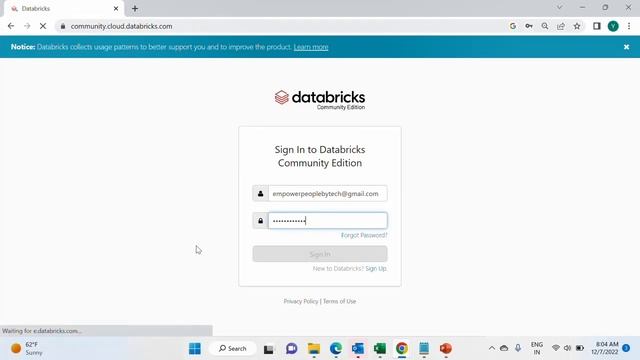The height and width of the screenshot is (360, 640).
Task: Switch ENG IN input language
Action: point(537,348)
